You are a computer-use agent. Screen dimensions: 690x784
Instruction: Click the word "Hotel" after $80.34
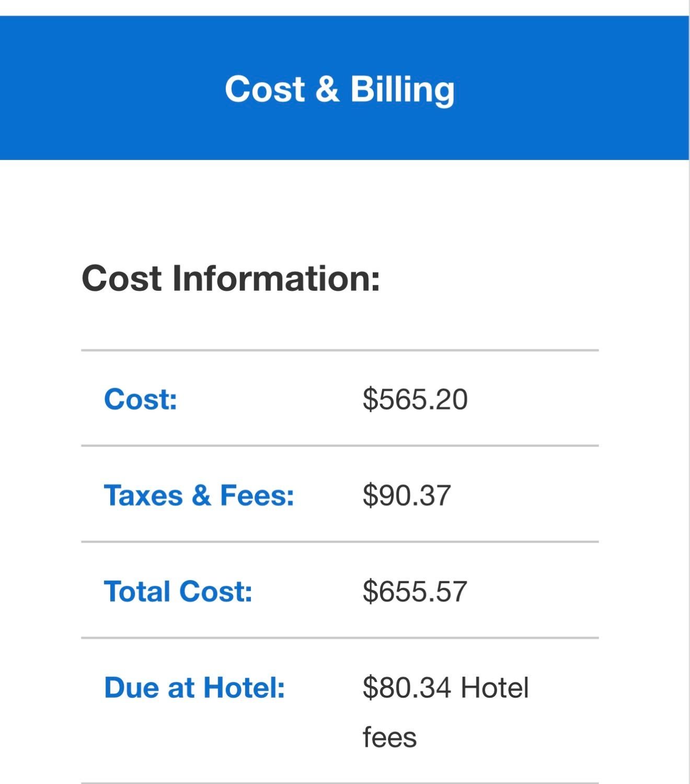click(x=494, y=687)
